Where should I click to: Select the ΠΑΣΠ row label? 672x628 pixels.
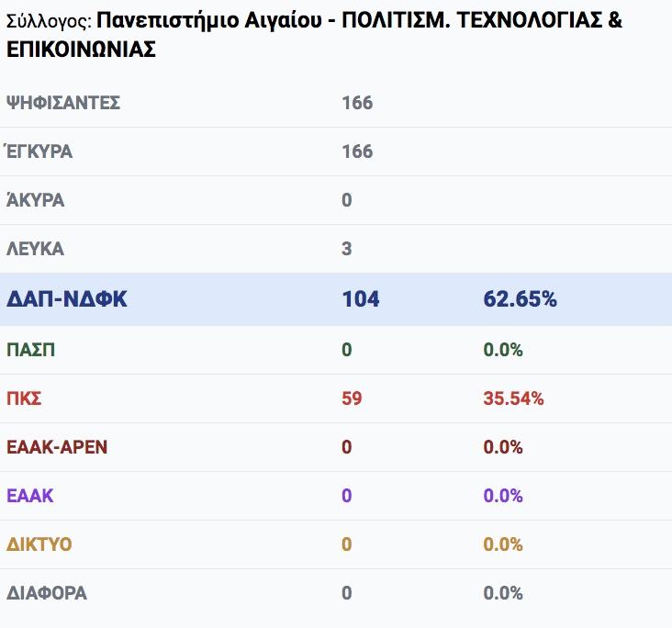coord(30,350)
